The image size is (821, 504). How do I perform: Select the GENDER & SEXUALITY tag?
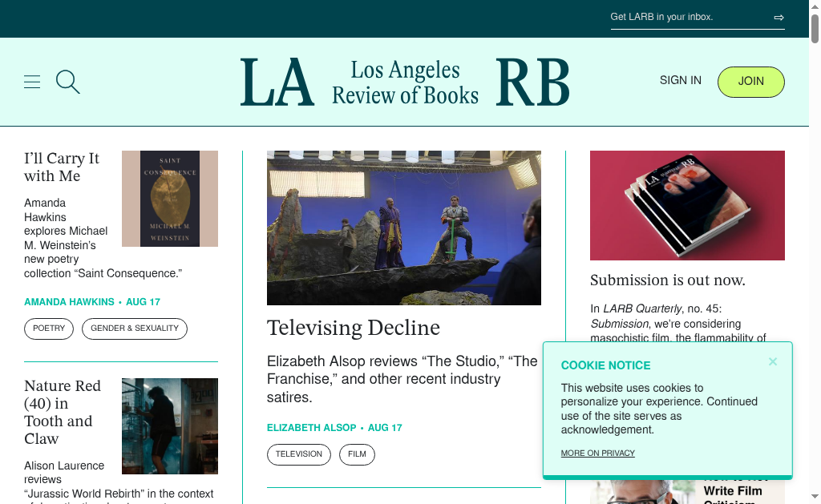pos(135,329)
